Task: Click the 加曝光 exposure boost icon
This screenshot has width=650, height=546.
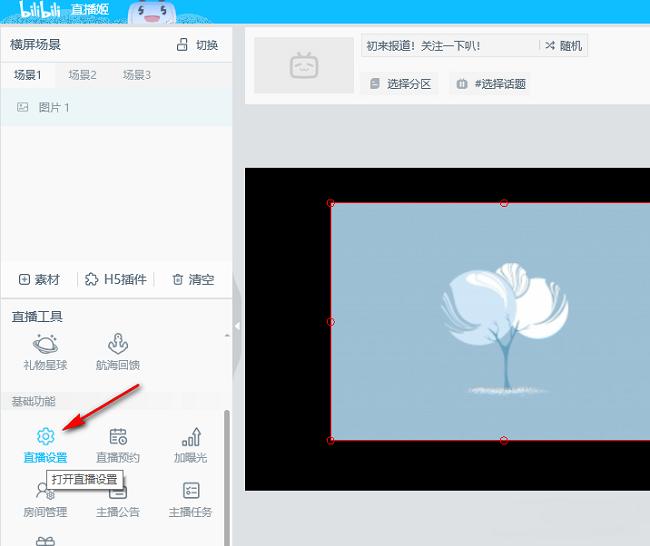Action: [190, 437]
